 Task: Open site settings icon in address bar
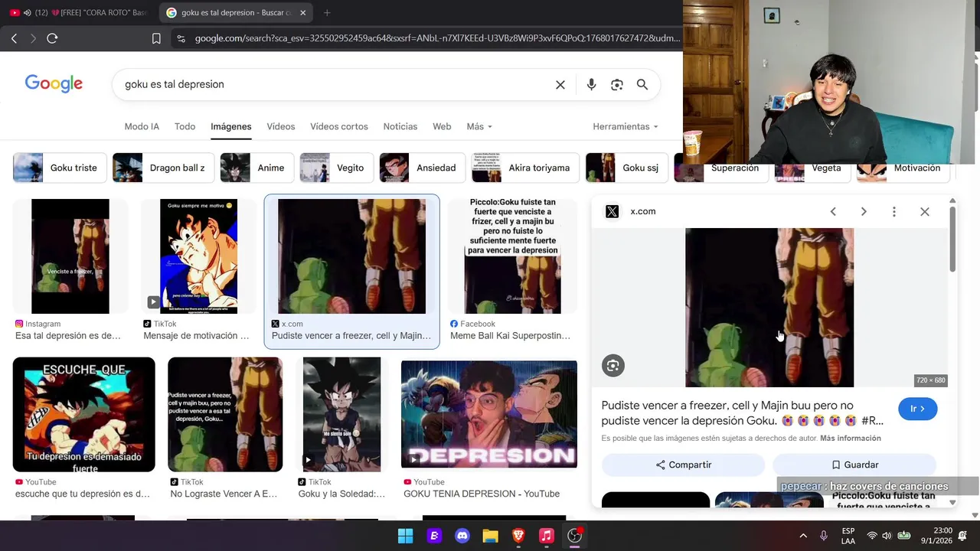click(181, 38)
